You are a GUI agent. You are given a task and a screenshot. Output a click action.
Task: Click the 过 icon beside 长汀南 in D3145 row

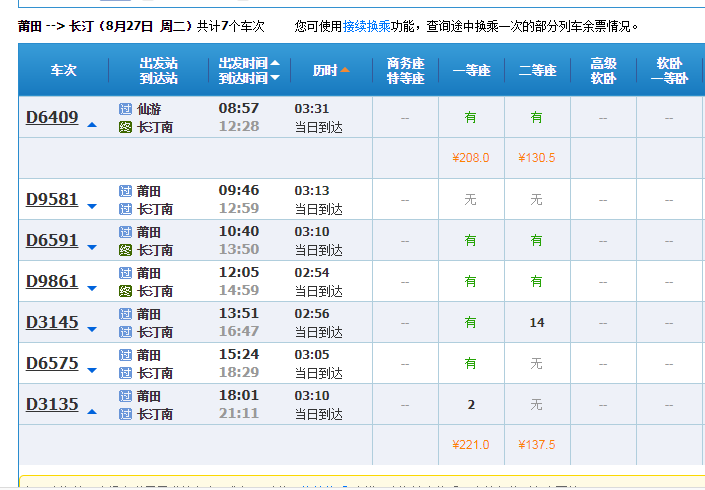click(x=125, y=332)
